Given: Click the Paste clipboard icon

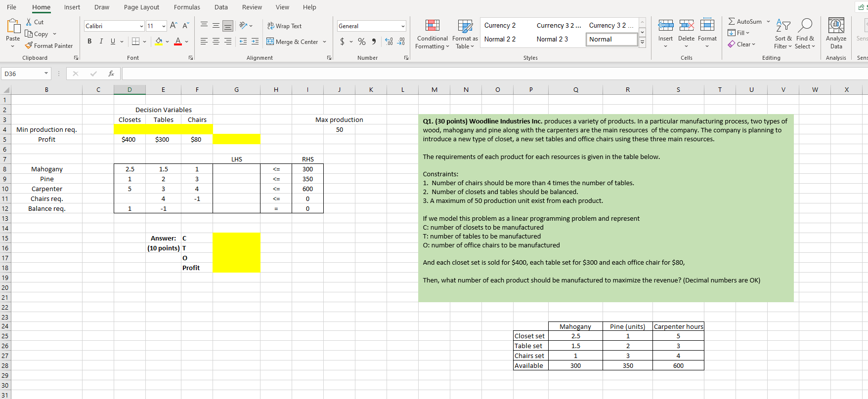Looking at the screenshot, I should tap(13, 26).
